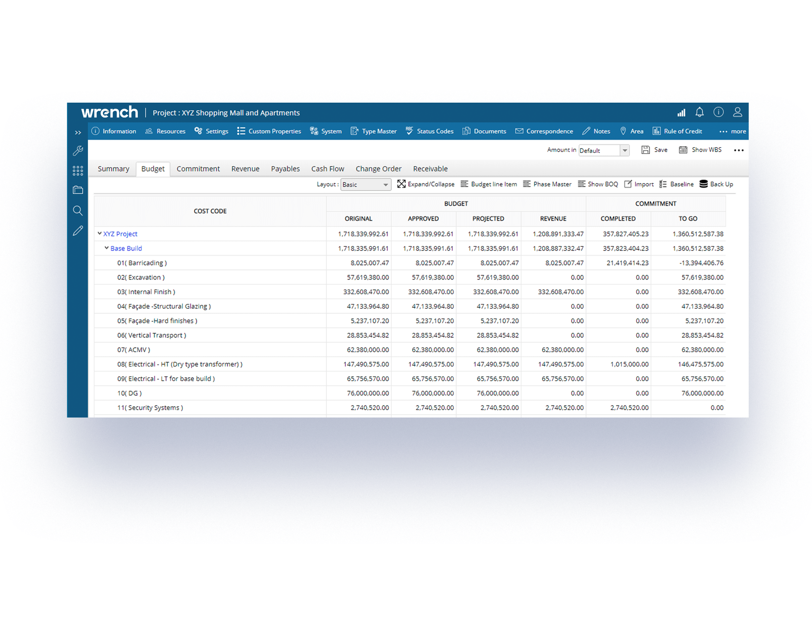Expand the sidebar with double-arrow icon

(x=78, y=132)
